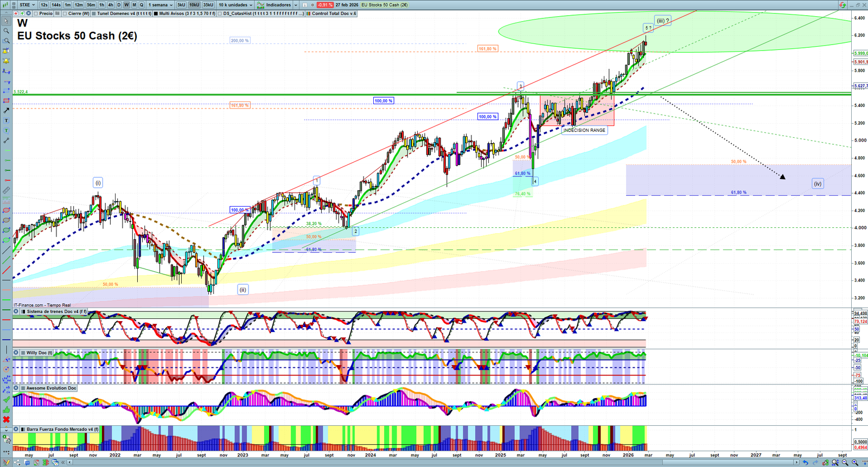Click the share chart icon

tap(18, 462)
